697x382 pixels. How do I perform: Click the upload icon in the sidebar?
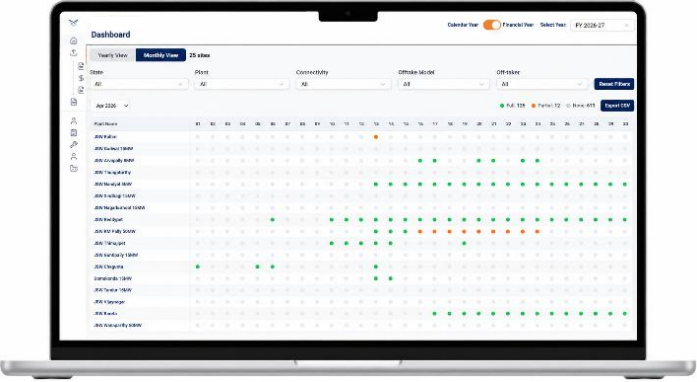point(74,52)
